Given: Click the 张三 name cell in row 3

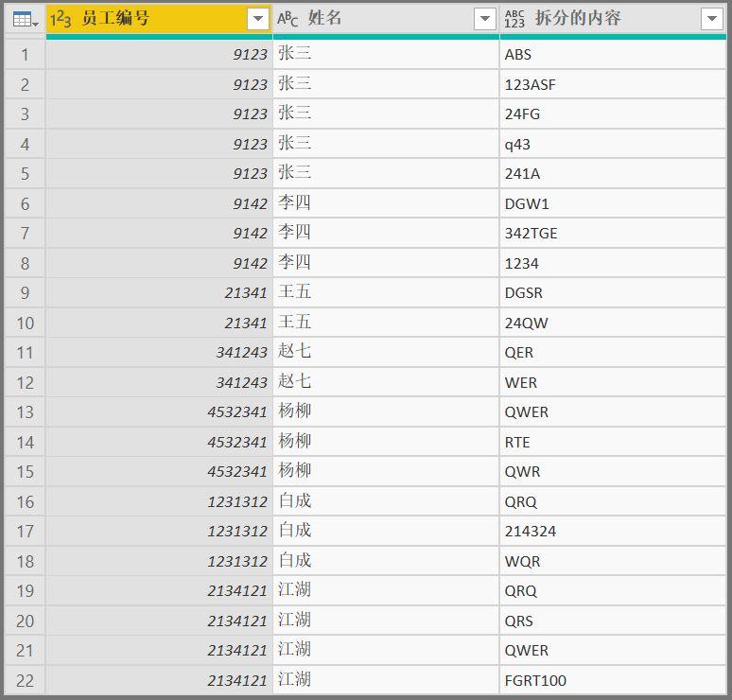Looking at the screenshot, I should [x=386, y=114].
